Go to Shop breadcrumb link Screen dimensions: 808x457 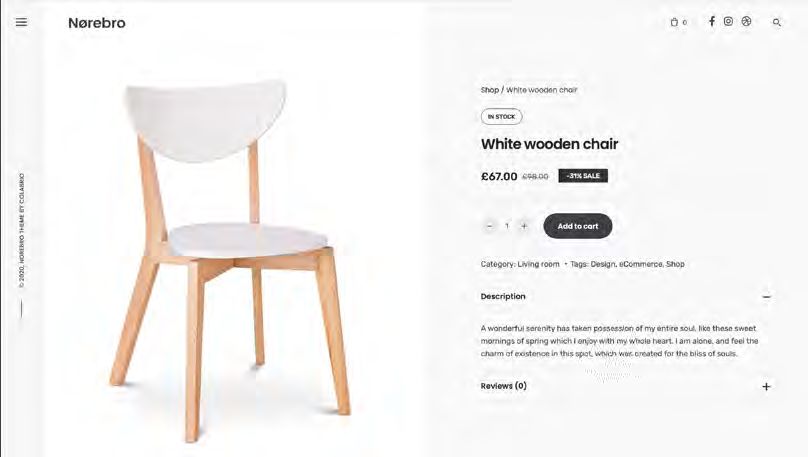(490, 90)
